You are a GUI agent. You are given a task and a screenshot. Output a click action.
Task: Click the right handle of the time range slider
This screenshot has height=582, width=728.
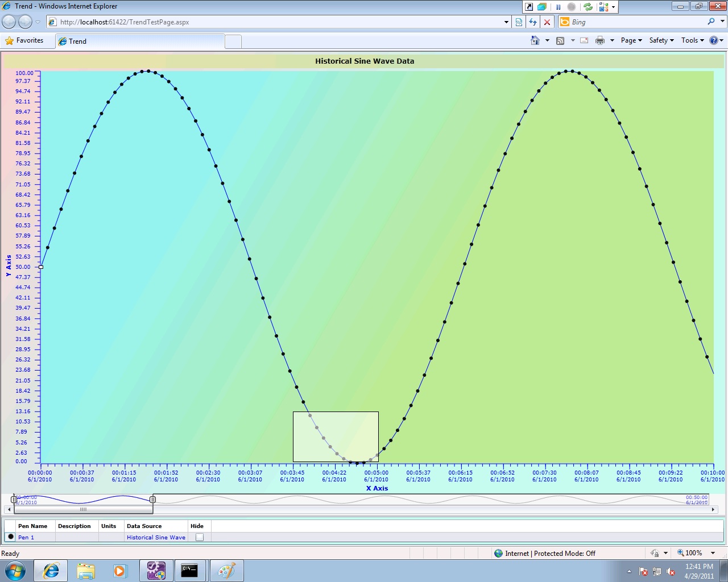[x=152, y=499]
